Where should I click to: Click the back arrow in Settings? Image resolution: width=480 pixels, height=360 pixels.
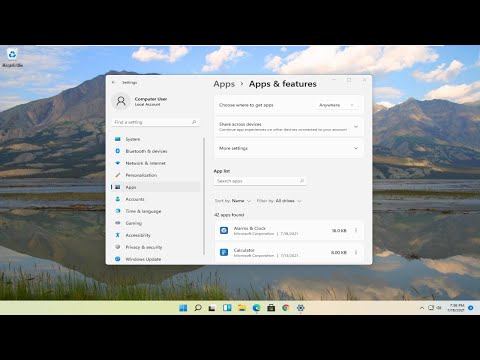114,82
